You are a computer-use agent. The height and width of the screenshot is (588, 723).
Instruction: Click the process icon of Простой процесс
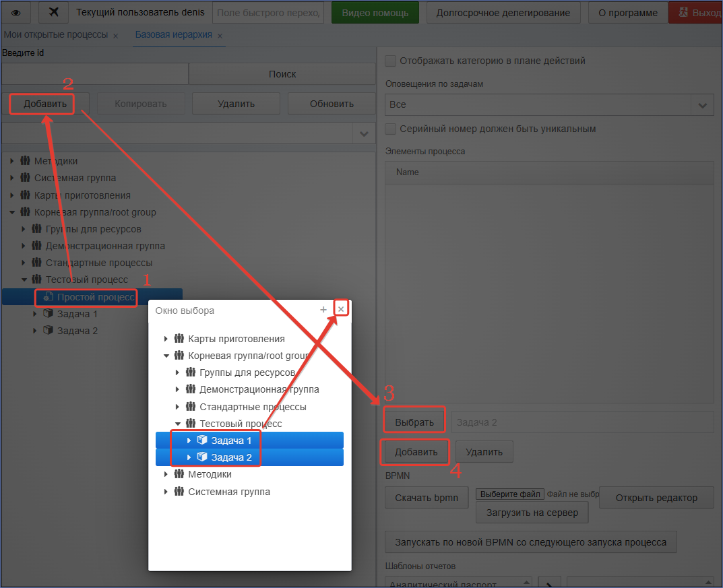click(49, 297)
